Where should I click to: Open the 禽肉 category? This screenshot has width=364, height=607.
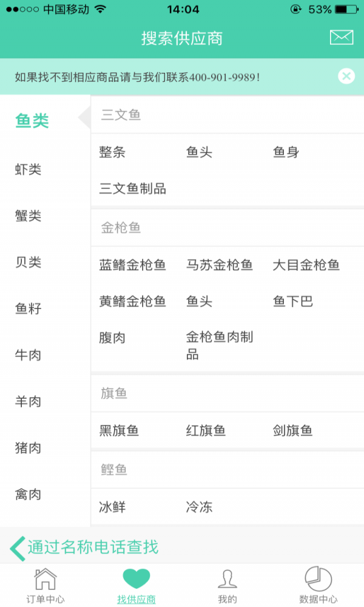(x=29, y=495)
